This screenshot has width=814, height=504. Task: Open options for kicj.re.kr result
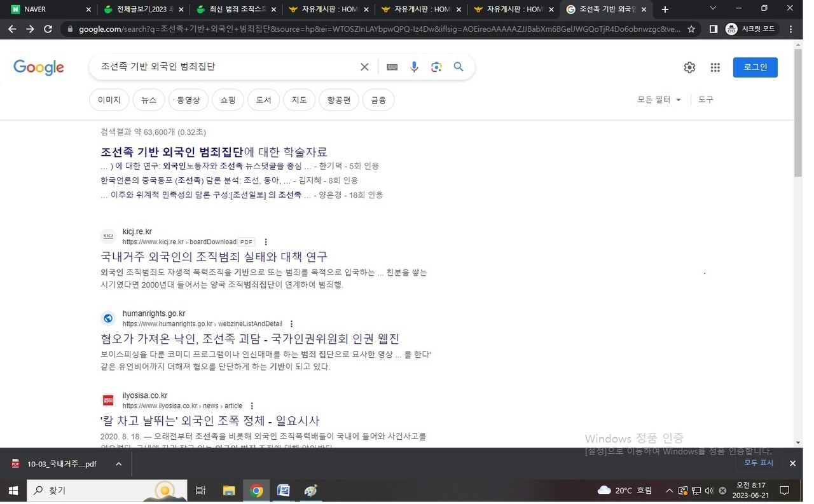click(x=266, y=242)
